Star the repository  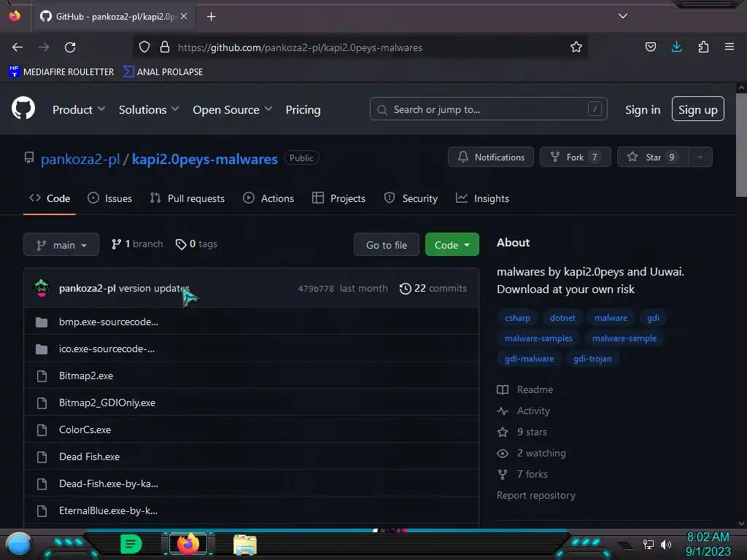pos(652,157)
